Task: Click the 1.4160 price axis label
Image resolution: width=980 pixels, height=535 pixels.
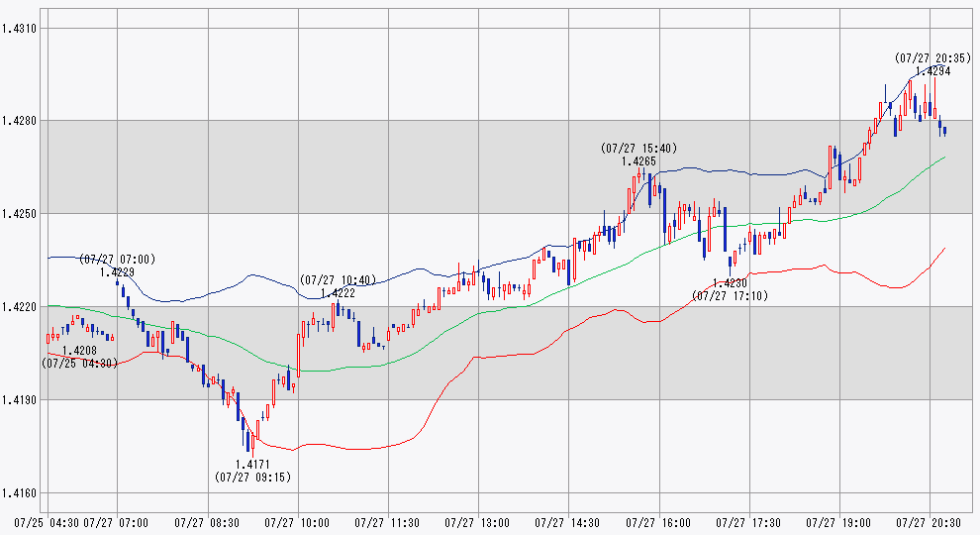Action: pyautogui.click(x=20, y=493)
